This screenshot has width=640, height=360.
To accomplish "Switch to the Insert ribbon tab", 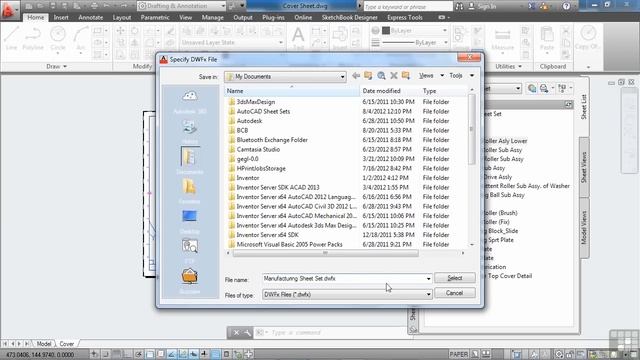I will 61,18.
